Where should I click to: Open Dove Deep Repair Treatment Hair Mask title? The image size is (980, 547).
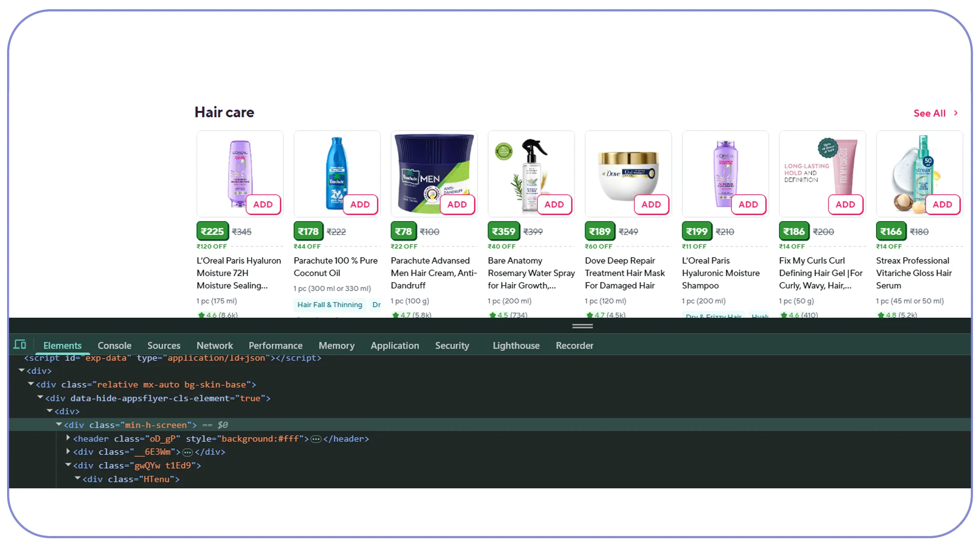point(625,273)
